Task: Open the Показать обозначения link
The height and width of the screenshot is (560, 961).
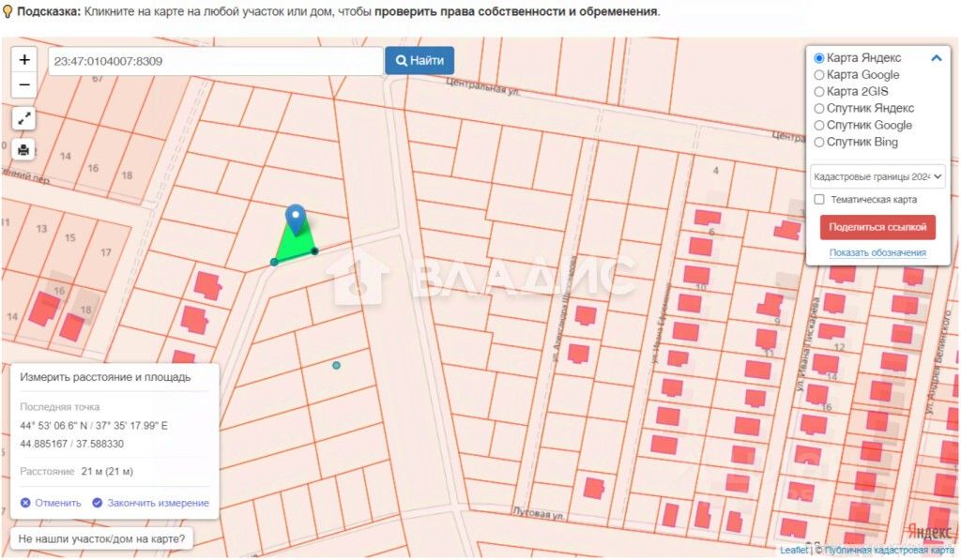Action: pyautogui.click(x=877, y=252)
